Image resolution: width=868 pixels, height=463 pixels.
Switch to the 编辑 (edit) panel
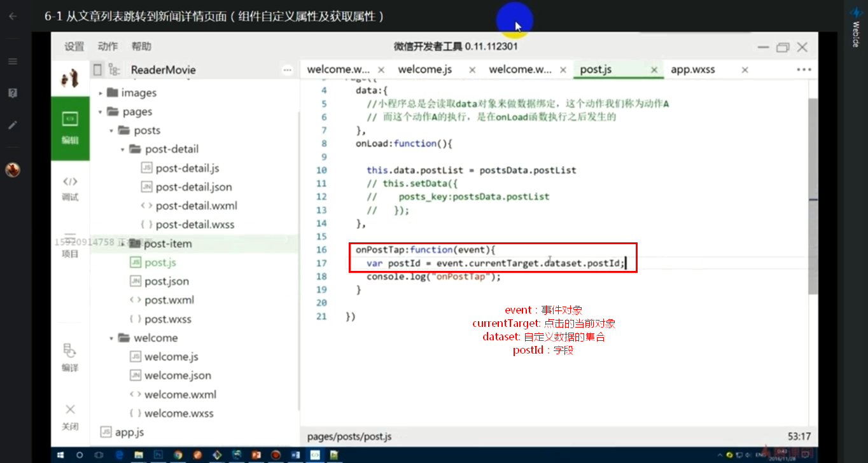(70, 128)
